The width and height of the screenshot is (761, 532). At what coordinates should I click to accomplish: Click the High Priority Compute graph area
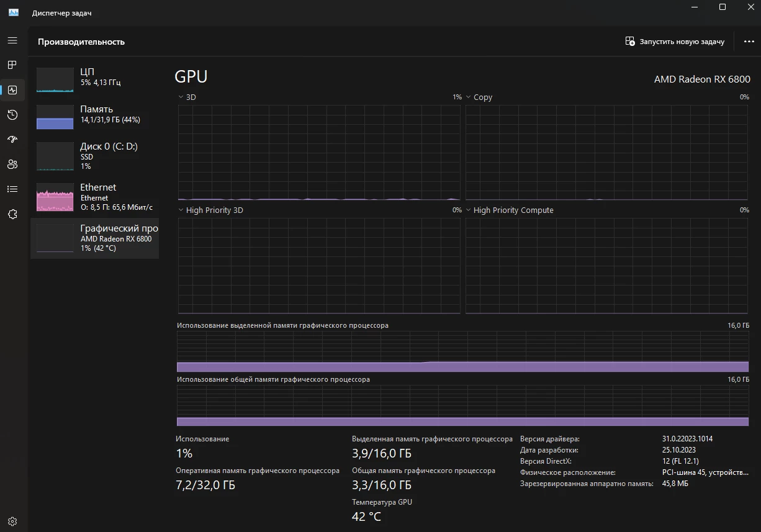tap(606, 266)
